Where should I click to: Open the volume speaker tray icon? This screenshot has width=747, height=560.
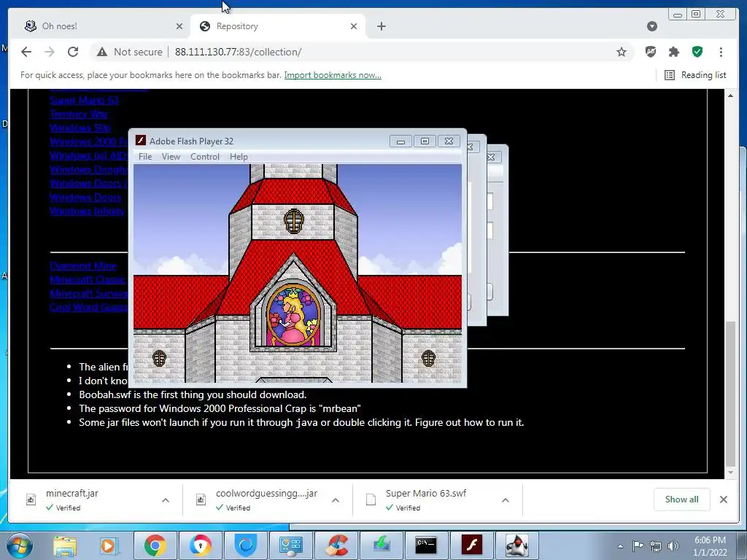tap(673, 546)
